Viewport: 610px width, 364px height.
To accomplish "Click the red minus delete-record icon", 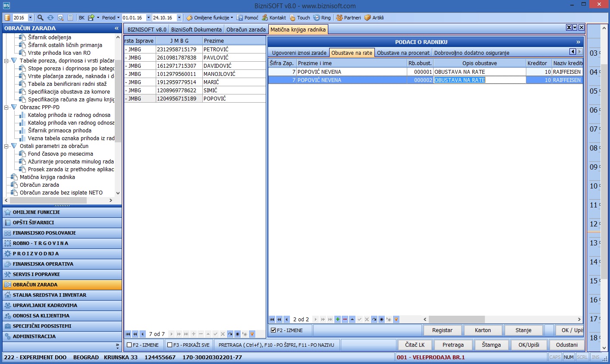I will [345, 320].
